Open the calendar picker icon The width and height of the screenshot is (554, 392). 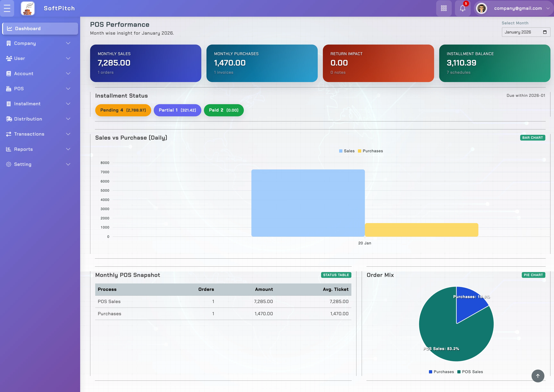pyautogui.click(x=545, y=32)
